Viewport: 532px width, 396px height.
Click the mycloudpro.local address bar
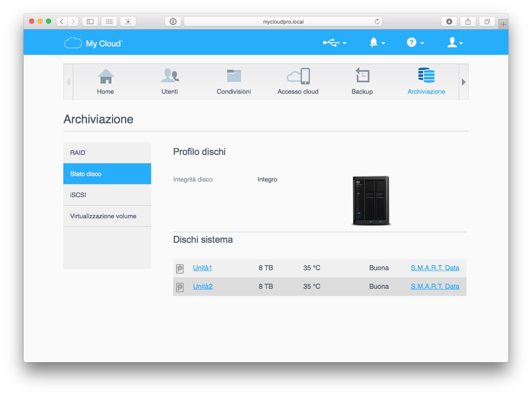point(283,22)
